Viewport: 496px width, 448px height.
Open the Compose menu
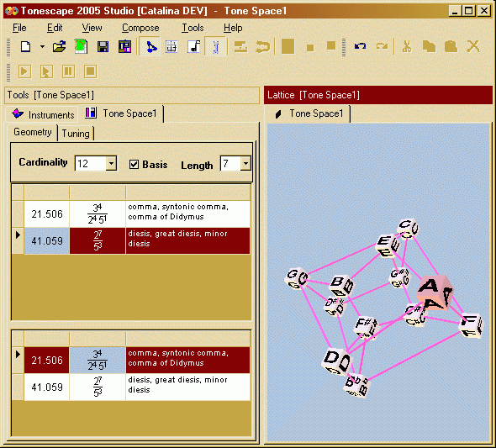click(x=140, y=28)
